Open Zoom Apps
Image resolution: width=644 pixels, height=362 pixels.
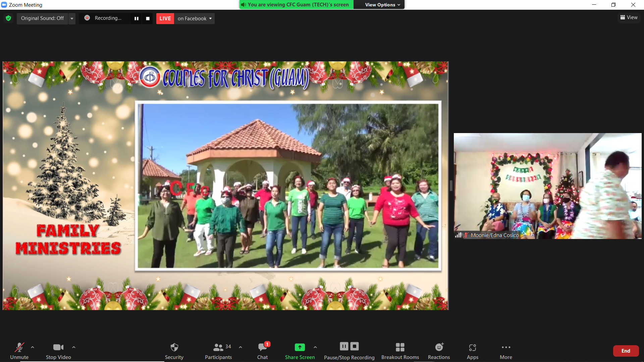[473, 351]
